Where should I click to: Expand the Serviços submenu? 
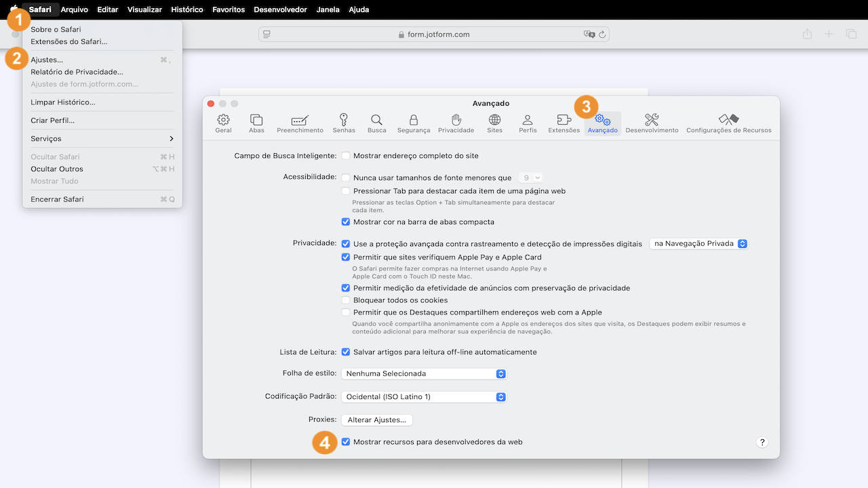[102, 139]
